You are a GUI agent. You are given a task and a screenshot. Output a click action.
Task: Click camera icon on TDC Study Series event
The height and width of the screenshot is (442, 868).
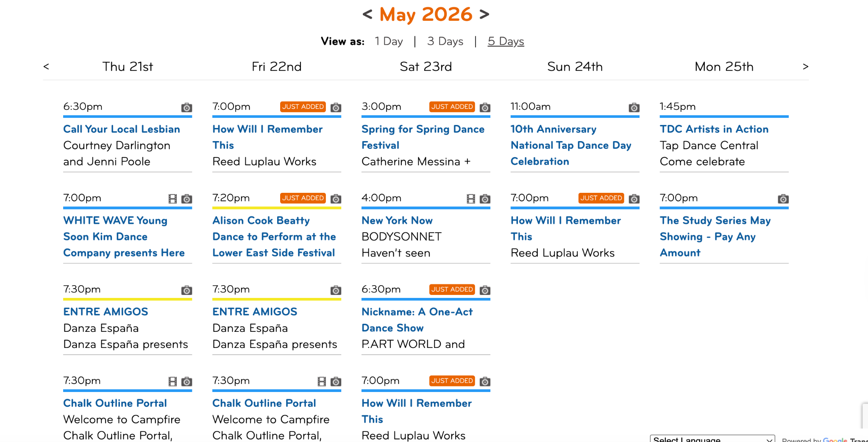pos(783,199)
